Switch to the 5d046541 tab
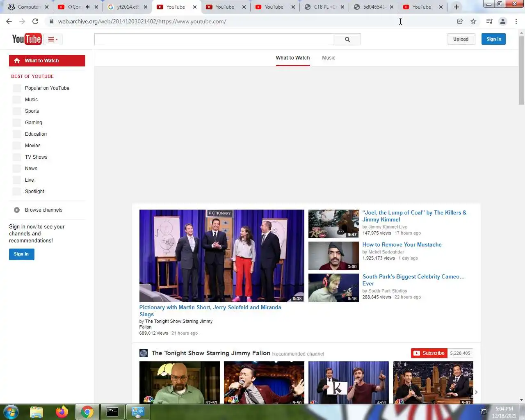Viewport: 525px width, 420px height. coord(373,7)
